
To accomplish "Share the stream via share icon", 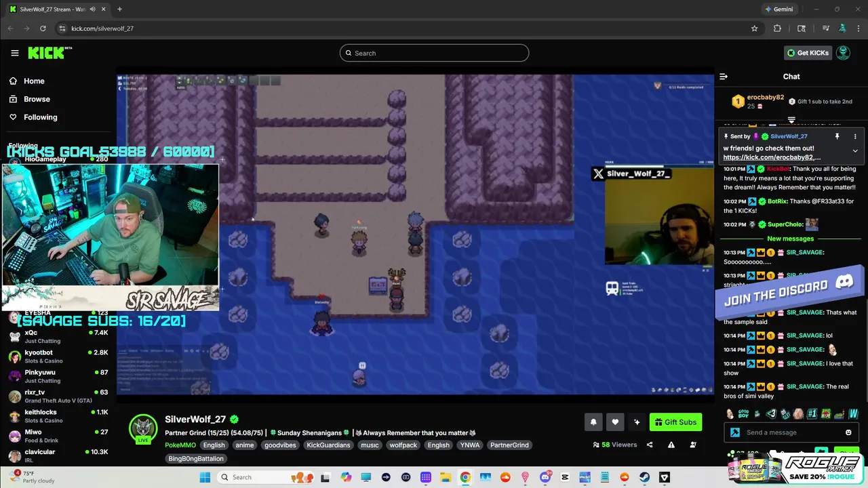I will (650, 445).
